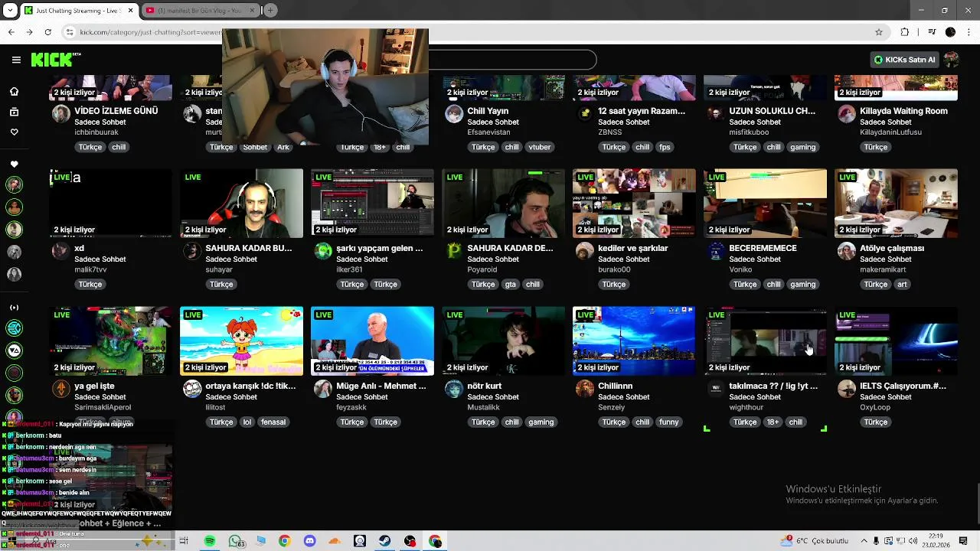Open the şarkı yapçam gelen thumbnail
Viewport: 980px width, 551px height.
[x=372, y=203]
